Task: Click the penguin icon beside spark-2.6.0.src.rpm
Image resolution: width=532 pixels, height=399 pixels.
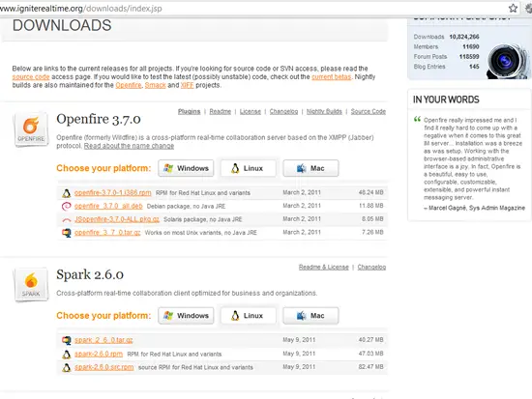Action: [67, 367]
